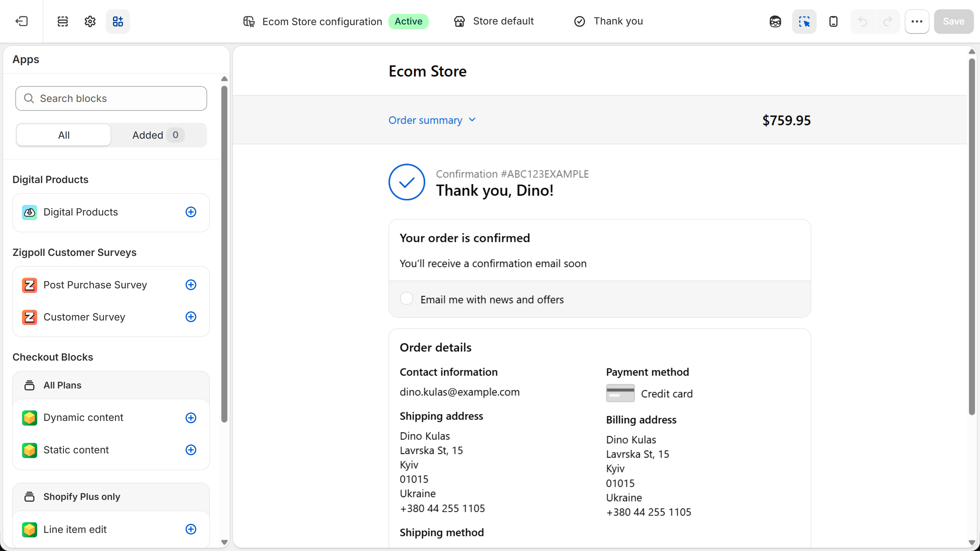Open the three-dot more actions menu
This screenshot has width=980, height=551.
(x=917, y=21)
